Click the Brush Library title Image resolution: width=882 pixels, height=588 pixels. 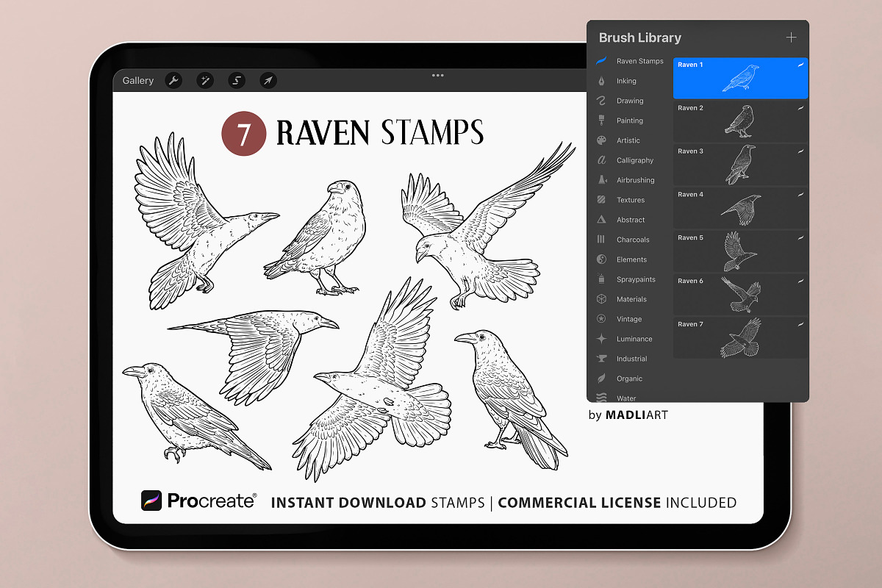(640, 37)
